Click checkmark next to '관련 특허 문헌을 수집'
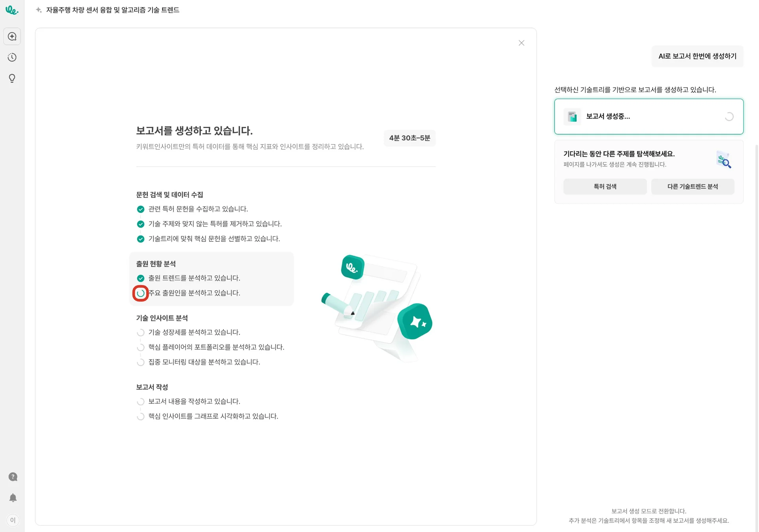This screenshot has height=532, width=759. coord(140,209)
